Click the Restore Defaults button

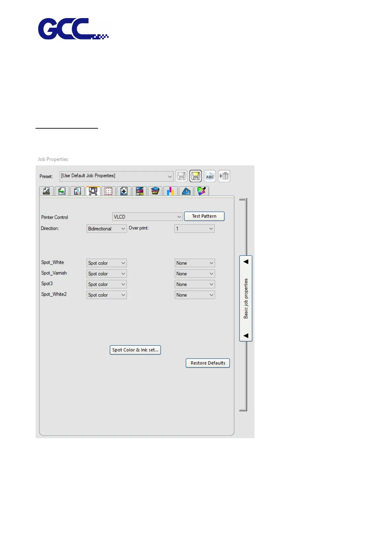pyautogui.click(x=208, y=363)
